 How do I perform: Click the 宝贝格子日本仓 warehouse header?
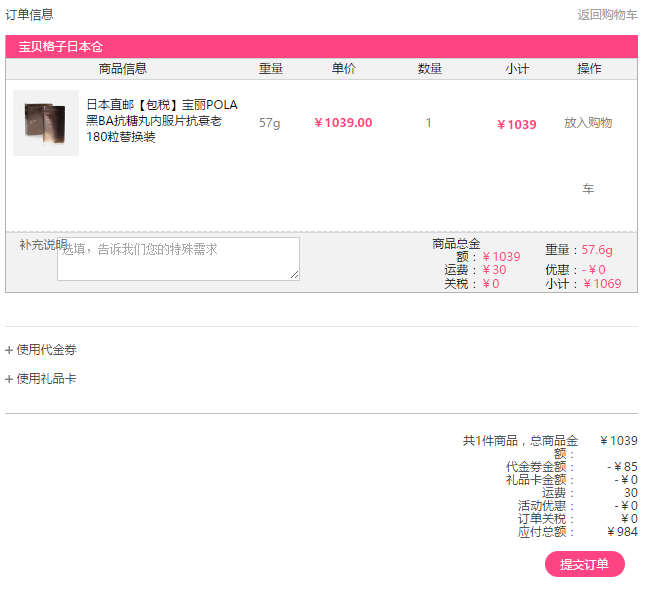click(x=61, y=47)
